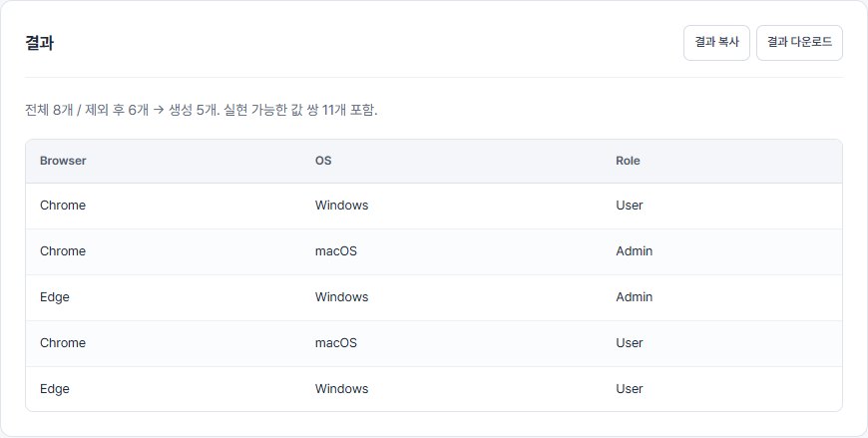
Task: Click the summary line starting 전체 8개
Action: 201,110
